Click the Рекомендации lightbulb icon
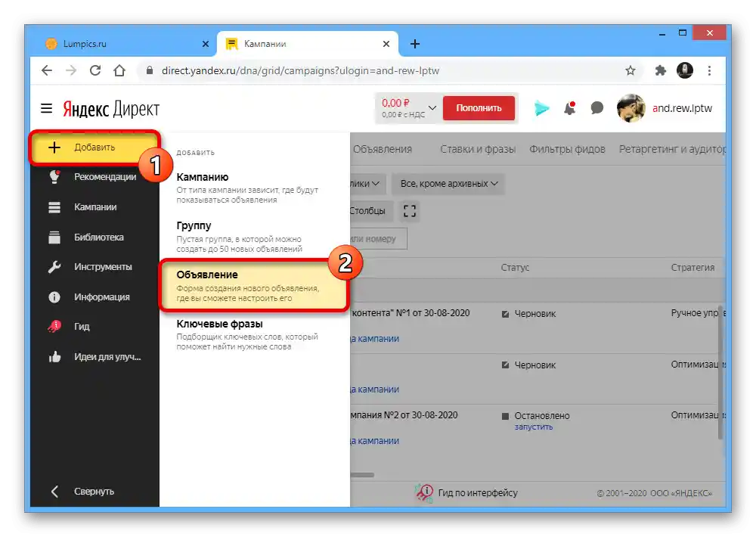The image size is (756, 537). (x=54, y=176)
